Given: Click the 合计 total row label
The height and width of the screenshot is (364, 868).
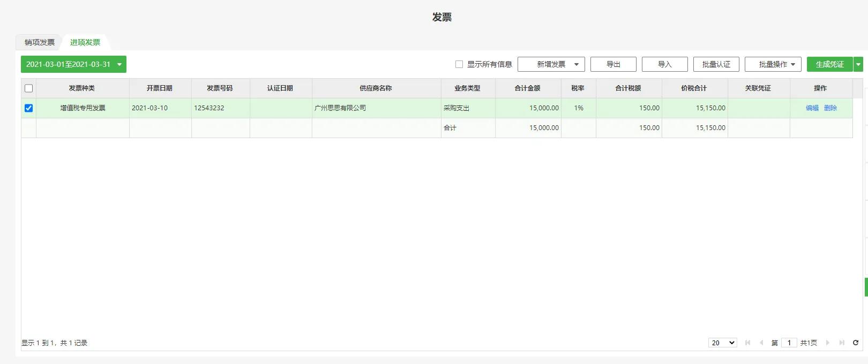Looking at the screenshot, I should click(450, 128).
